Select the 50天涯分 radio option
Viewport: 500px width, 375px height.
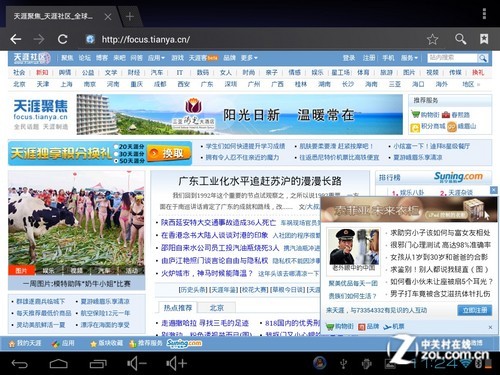[x=116, y=161]
